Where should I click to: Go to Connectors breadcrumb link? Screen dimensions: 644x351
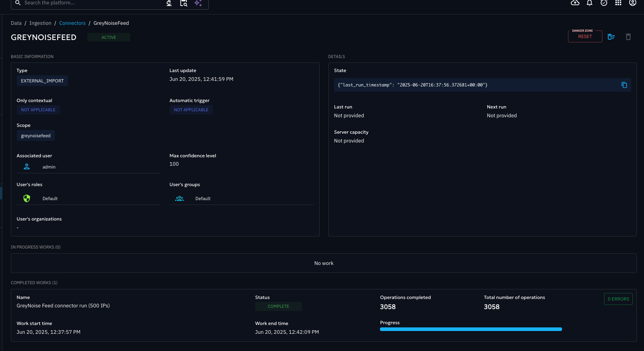(72, 23)
